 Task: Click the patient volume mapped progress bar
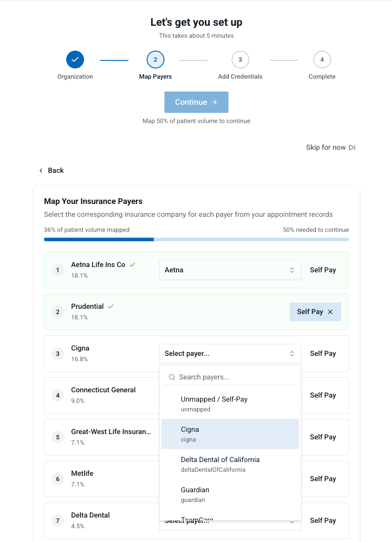tap(196, 239)
